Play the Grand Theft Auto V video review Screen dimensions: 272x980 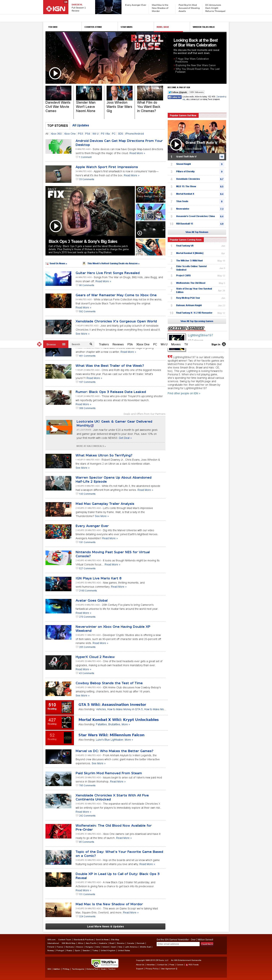(176, 144)
